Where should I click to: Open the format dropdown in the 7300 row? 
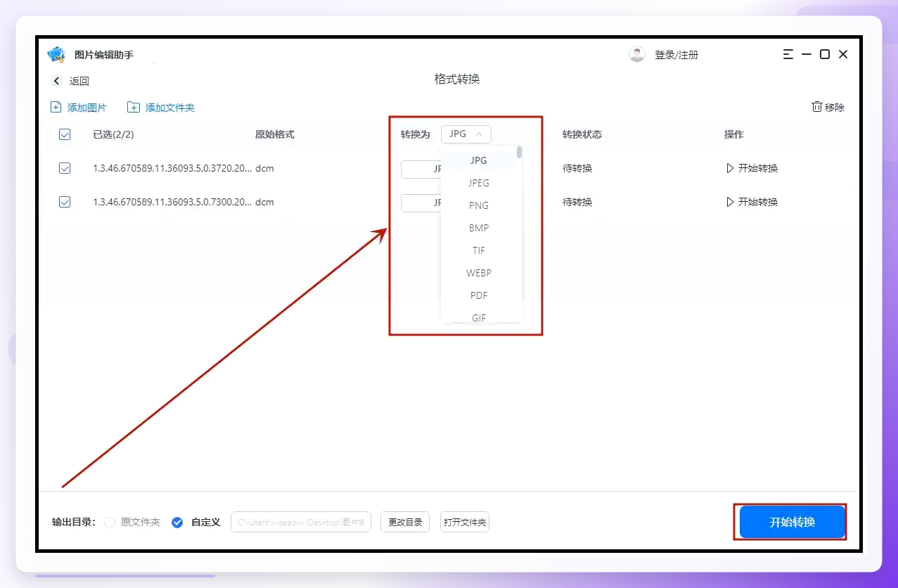[421, 203]
